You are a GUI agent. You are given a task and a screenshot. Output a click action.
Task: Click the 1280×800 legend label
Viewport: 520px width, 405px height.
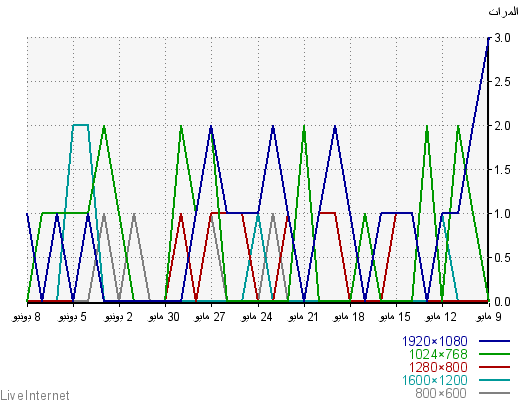pyautogui.click(x=438, y=367)
